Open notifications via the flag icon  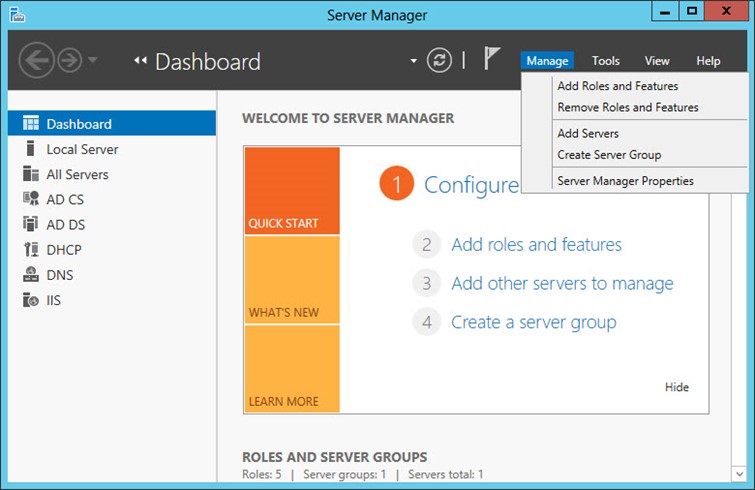point(492,59)
